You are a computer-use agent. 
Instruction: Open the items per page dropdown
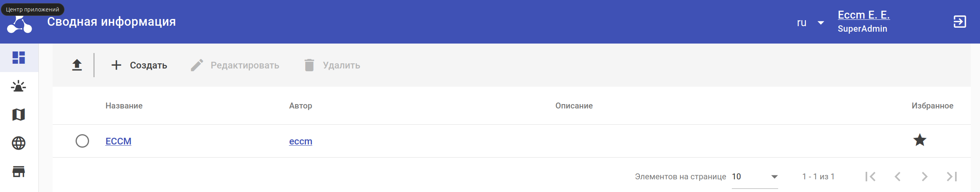pyautogui.click(x=754, y=177)
